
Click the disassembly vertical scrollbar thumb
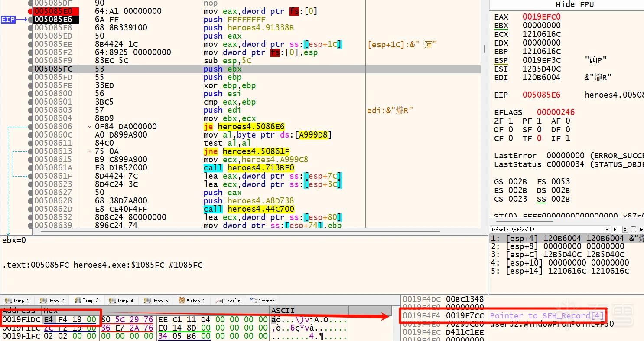[x=484, y=48]
